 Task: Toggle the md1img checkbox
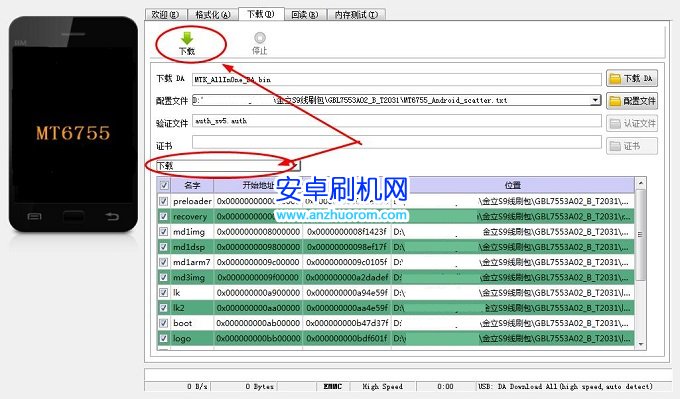pos(163,232)
